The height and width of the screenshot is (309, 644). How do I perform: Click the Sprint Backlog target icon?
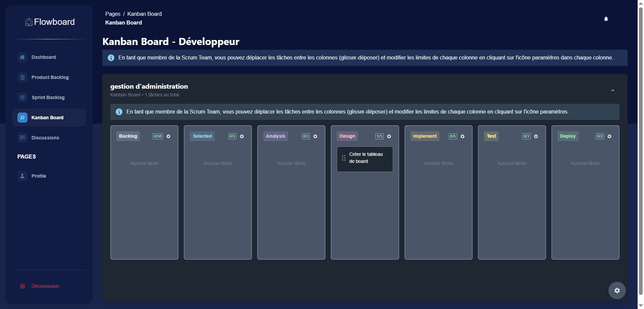coord(22,97)
